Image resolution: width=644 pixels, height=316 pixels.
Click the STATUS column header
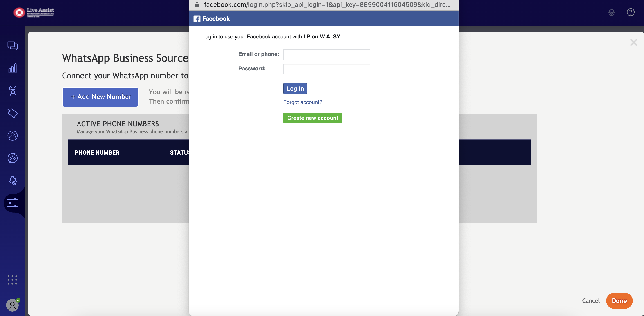[x=179, y=152]
